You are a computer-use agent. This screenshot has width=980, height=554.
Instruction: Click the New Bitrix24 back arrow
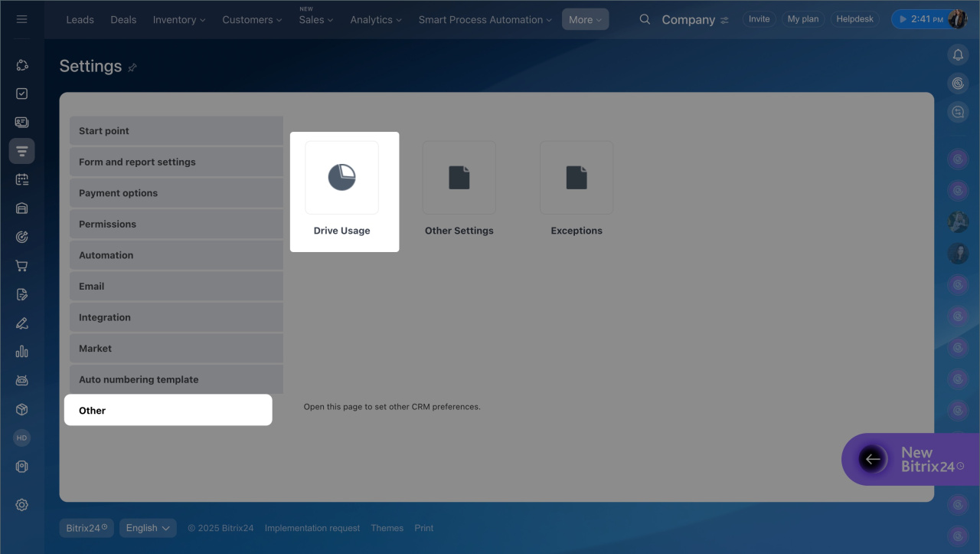(x=872, y=459)
